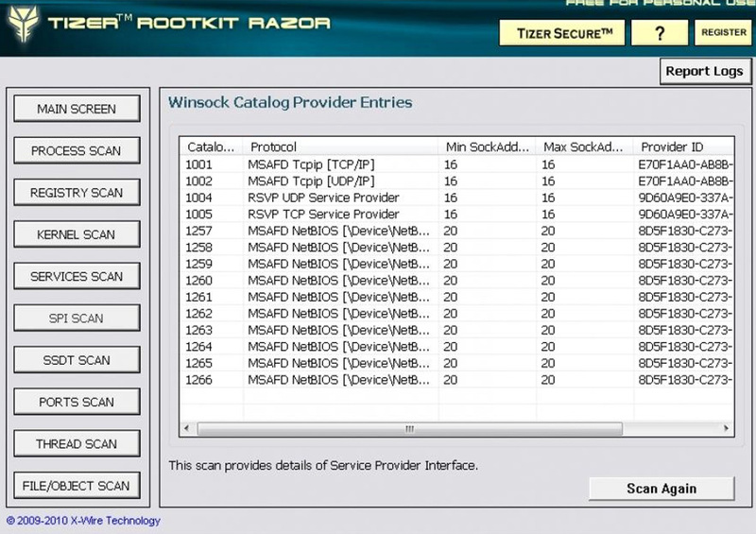
Task: Click the horizontal scrollbar thumb
Action: click(410, 428)
